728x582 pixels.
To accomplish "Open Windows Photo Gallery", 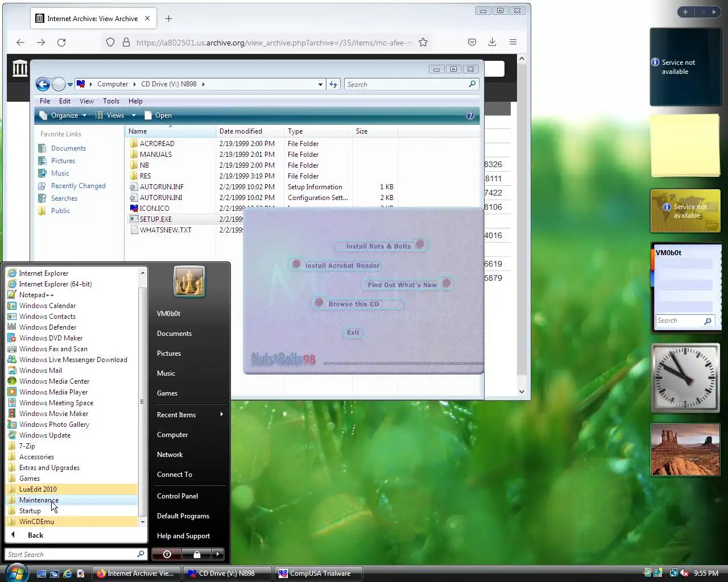I will (54, 425).
